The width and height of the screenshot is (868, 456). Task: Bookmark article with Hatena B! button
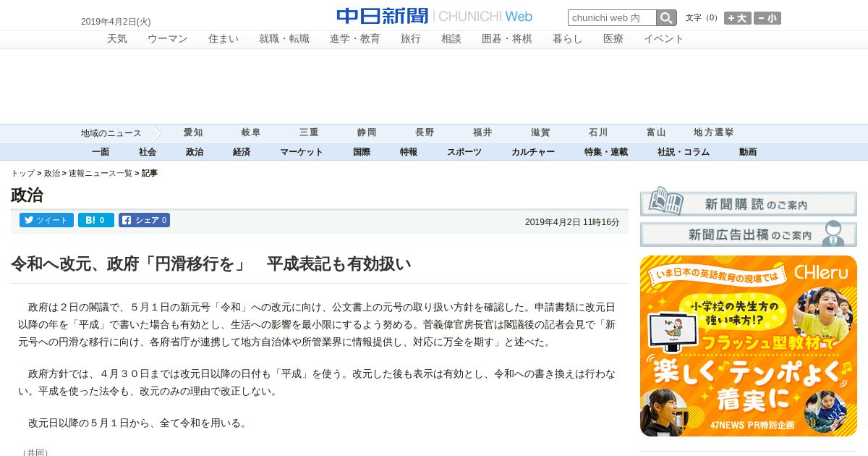pyautogui.click(x=96, y=220)
